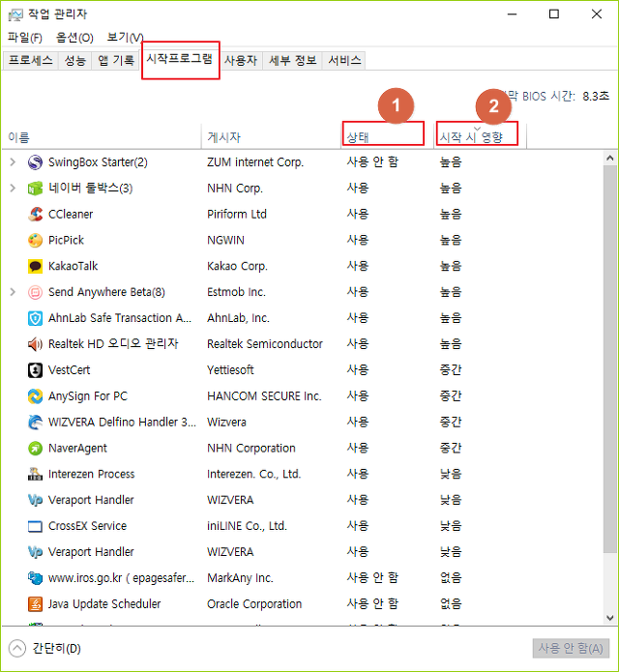Sort by the 게시자 column header
This screenshot has height=672, width=619.
pyautogui.click(x=271, y=137)
